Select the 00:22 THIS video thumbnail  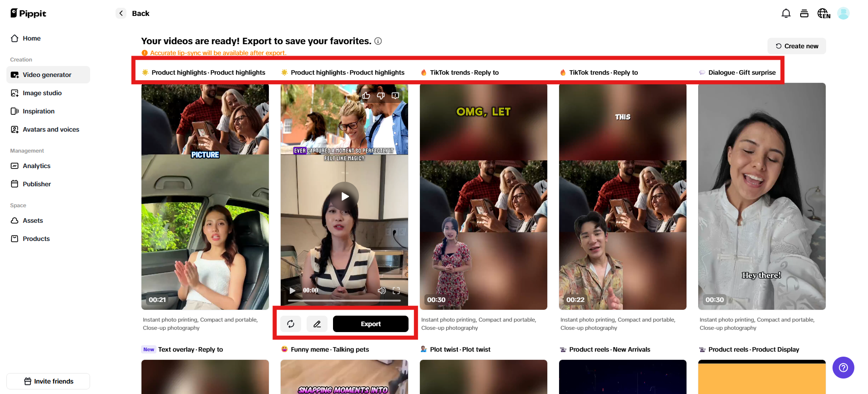pos(623,196)
